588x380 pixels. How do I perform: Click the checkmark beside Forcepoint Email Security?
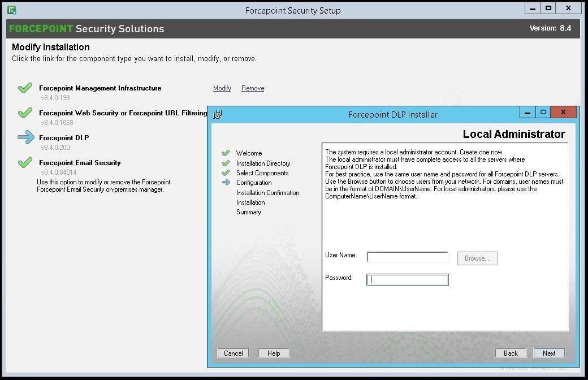click(x=25, y=162)
